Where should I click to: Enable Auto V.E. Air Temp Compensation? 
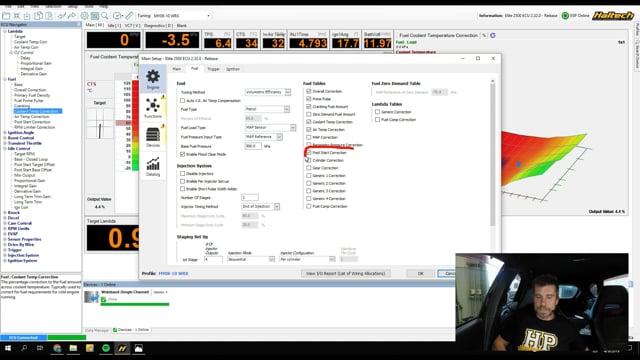(182, 100)
